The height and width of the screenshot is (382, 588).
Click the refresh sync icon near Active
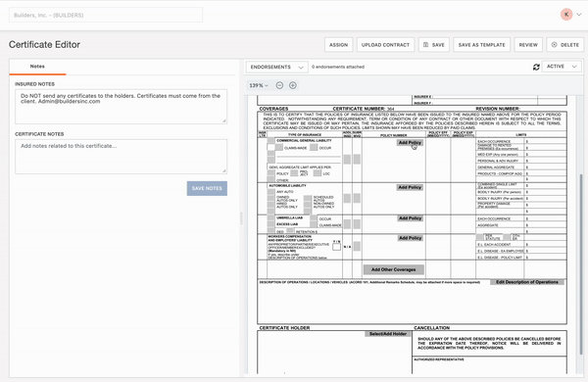click(x=536, y=67)
